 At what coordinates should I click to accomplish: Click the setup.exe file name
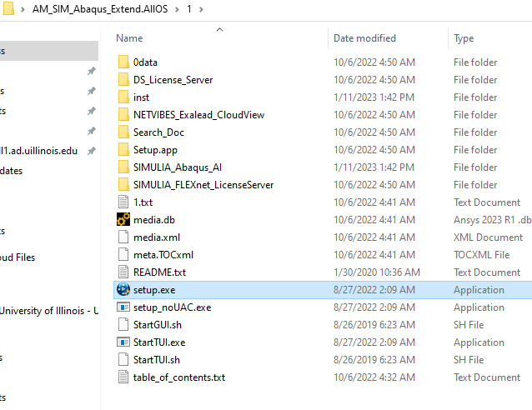click(154, 290)
